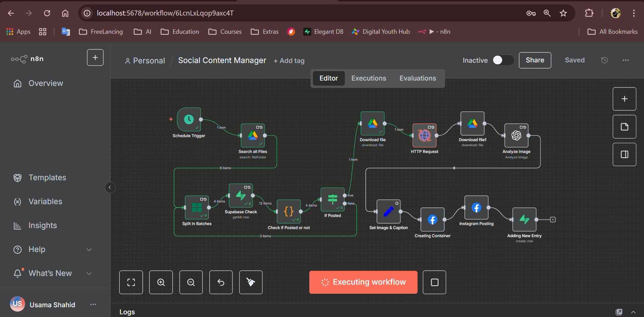Click the true output of If Posted
The height and width of the screenshot is (317, 644).
tap(345, 195)
